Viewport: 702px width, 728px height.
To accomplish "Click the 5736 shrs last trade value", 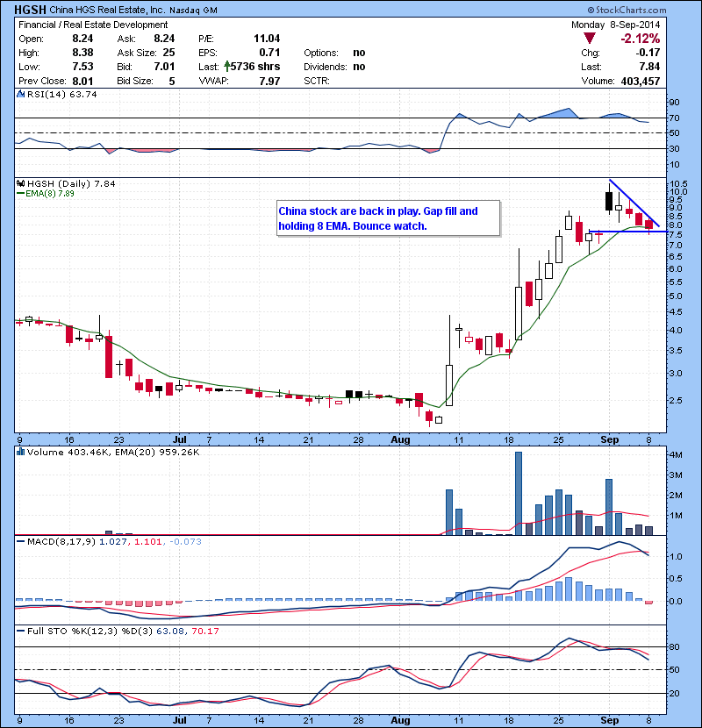I will (255, 67).
